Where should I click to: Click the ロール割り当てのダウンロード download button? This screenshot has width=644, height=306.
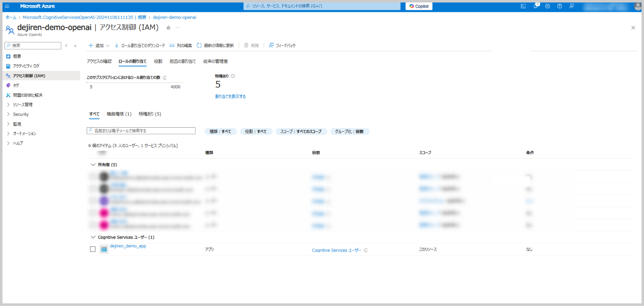pyautogui.click(x=140, y=45)
